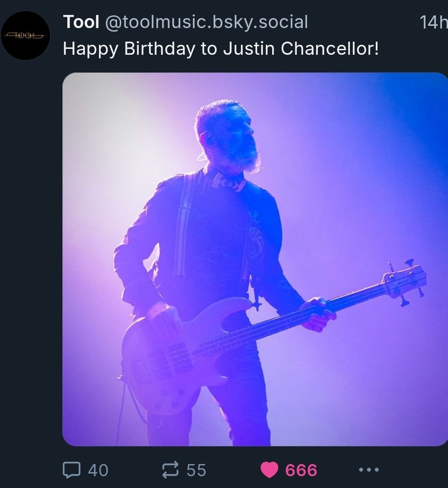This screenshot has height=488, width=448.
Task: Click the Justin Chancellor name in post text
Action: pyautogui.click(x=301, y=48)
